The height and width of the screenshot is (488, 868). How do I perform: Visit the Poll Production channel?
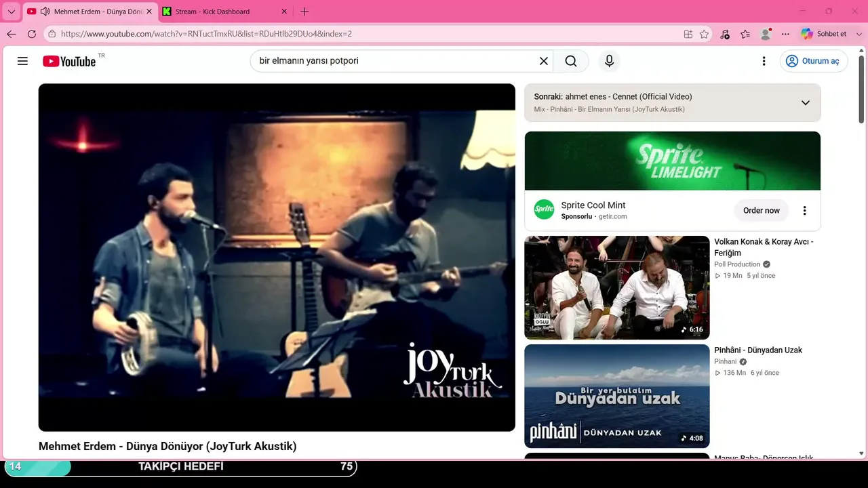tap(737, 264)
